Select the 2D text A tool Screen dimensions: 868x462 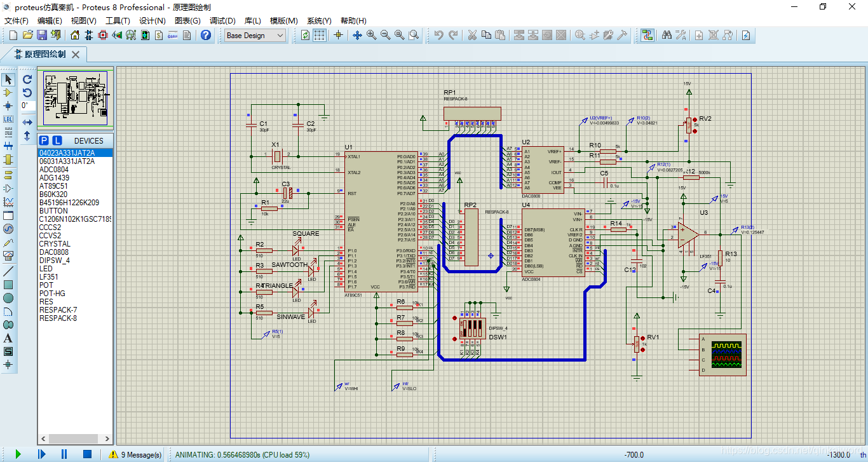(x=8, y=337)
